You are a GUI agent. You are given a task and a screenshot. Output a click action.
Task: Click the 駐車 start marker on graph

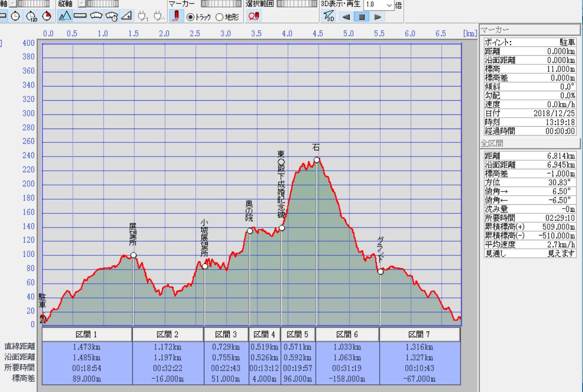[x=43, y=318]
